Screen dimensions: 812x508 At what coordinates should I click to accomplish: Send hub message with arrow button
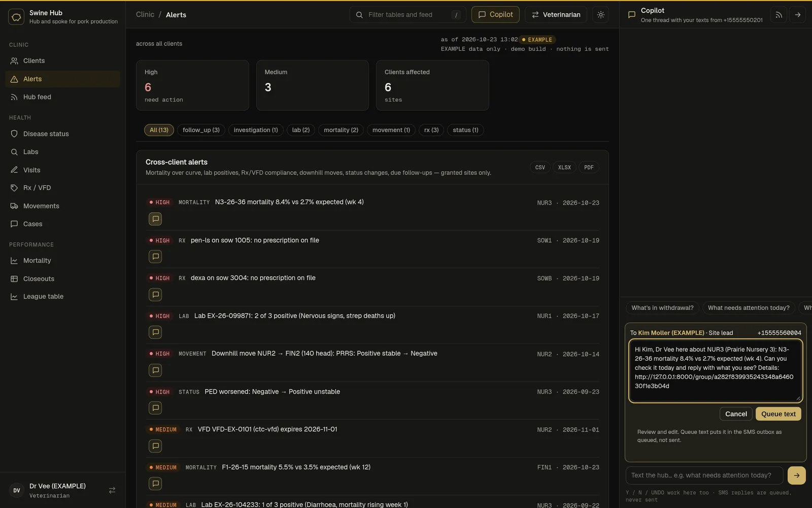pos(797,475)
